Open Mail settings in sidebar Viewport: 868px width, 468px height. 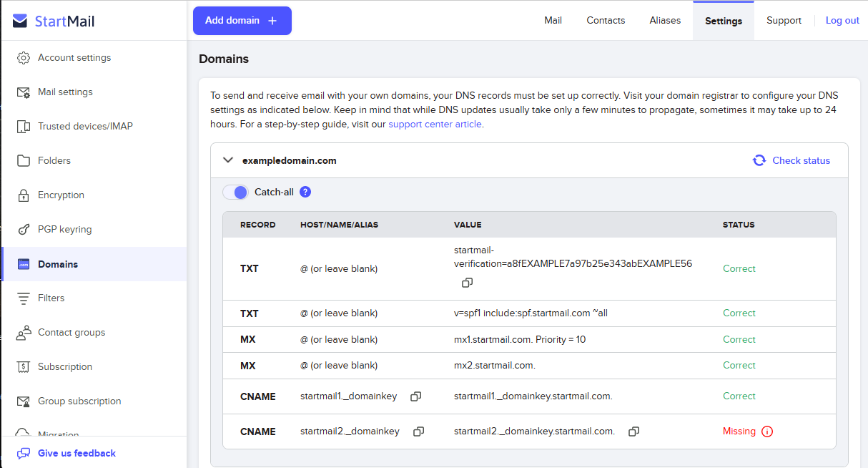coord(94,92)
